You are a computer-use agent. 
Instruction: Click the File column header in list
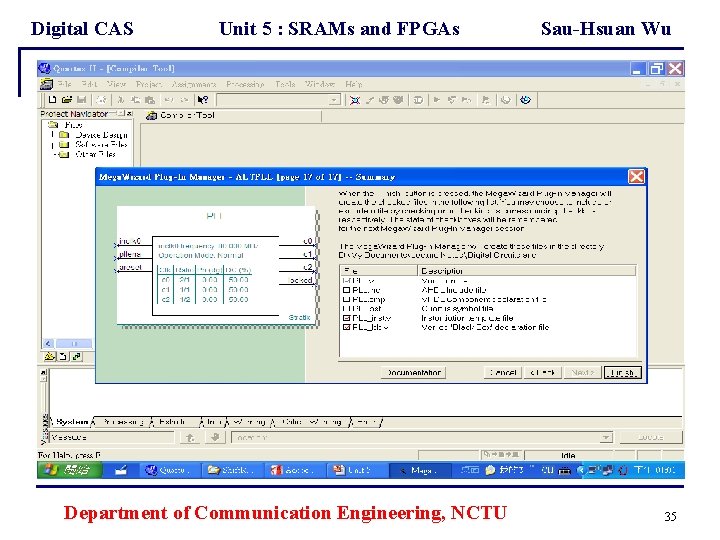pyautogui.click(x=379, y=271)
